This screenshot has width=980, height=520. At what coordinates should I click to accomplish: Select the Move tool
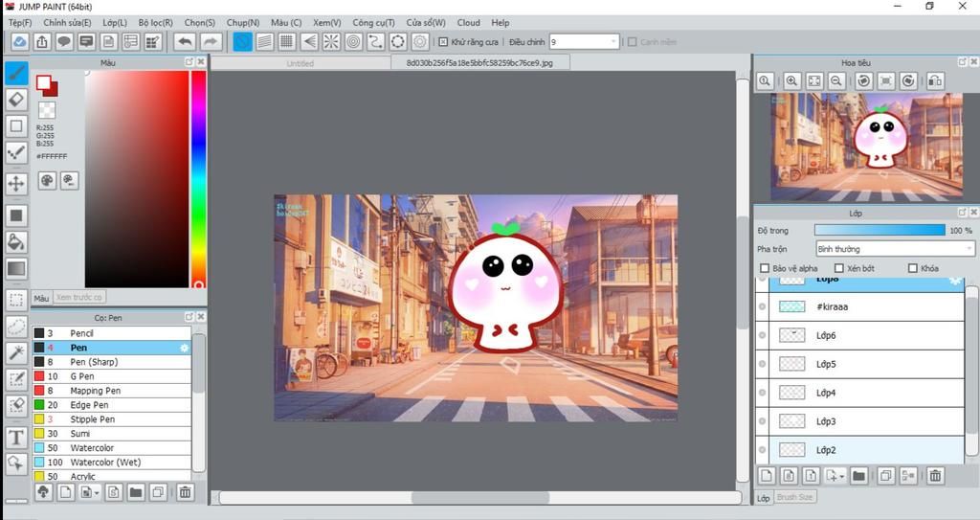coord(16,183)
